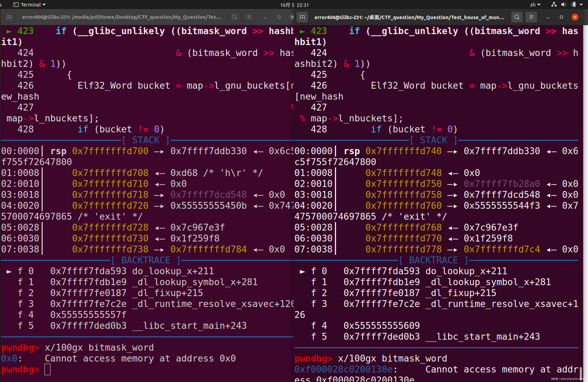
Task: Open hamburger menu in right terminal
Action: point(531,17)
